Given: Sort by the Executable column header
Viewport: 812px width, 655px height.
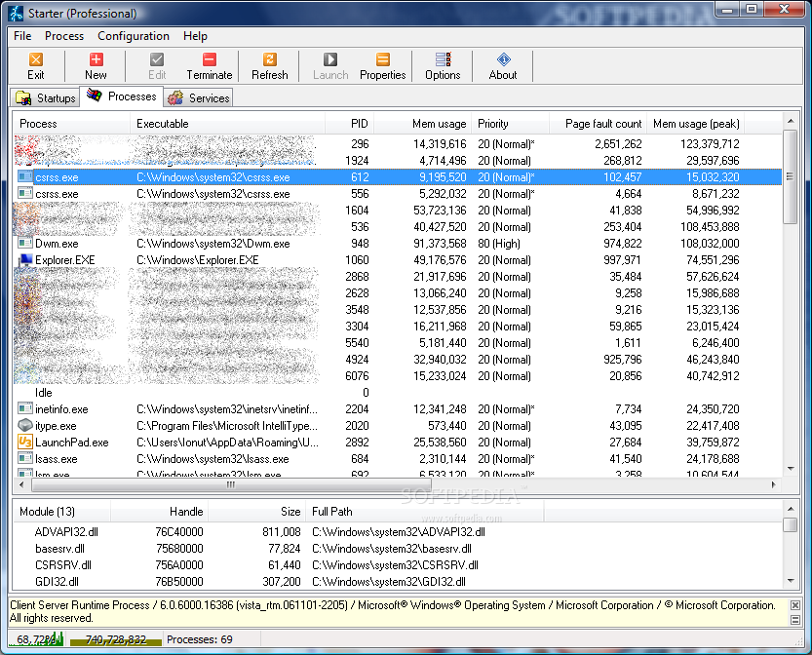Looking at the screenshot, I should (x=227, y=124).
